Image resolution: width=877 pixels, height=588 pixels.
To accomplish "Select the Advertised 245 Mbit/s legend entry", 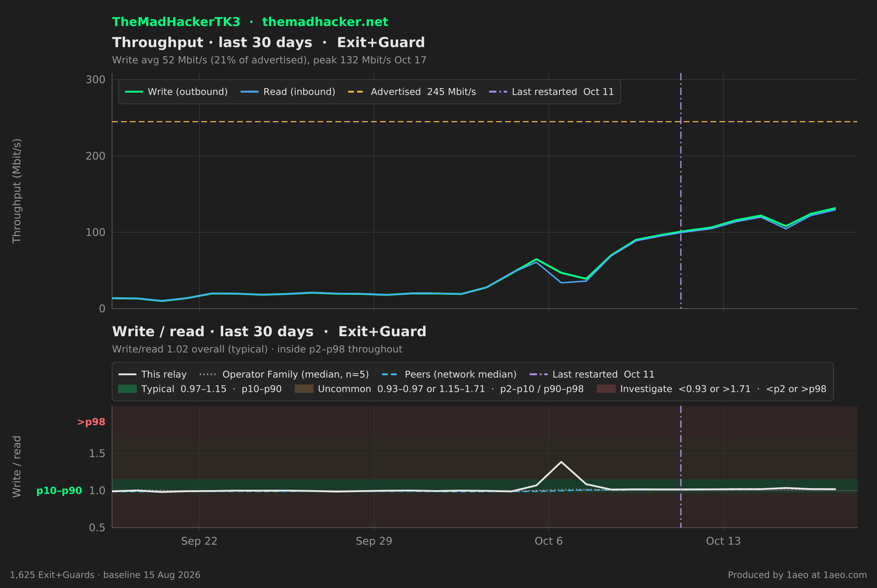I will coord(412,92).
